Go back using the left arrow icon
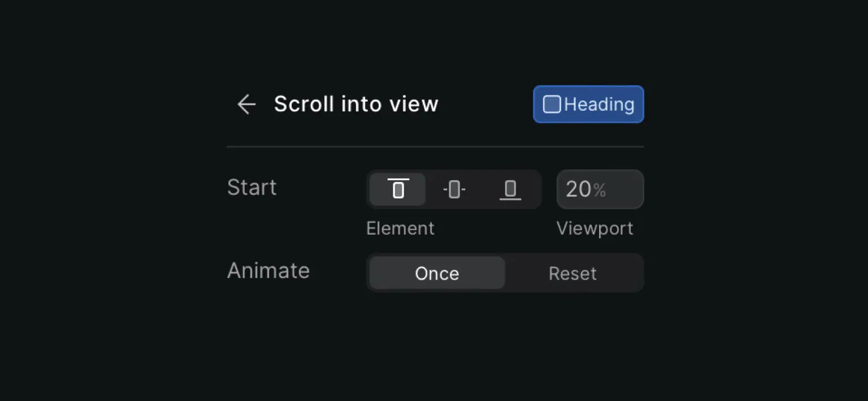Screen dimensions: 868x401 point(246,104)
